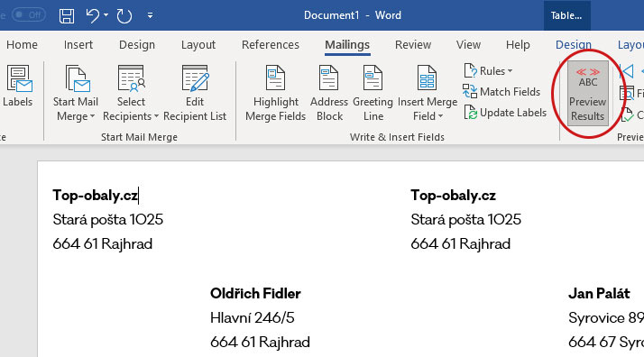Image resolution: width=644 pixels, height=357 pixels.
Task: Insert an Address Block
Action: point(329,93)
